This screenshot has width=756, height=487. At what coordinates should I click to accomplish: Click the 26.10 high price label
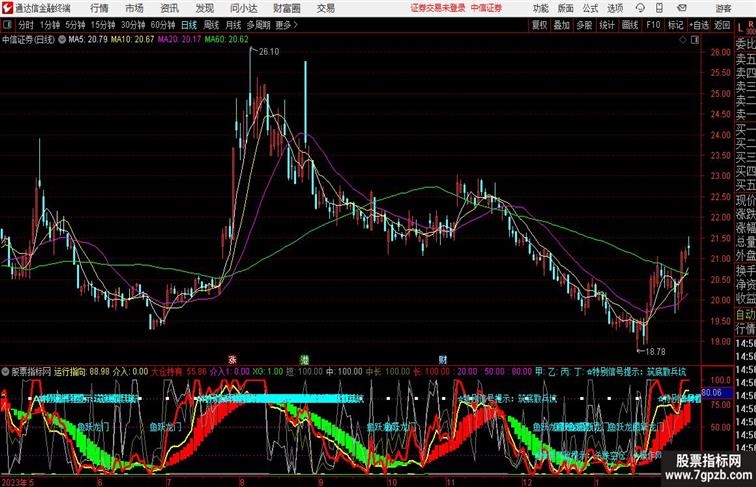pos(269,52)
